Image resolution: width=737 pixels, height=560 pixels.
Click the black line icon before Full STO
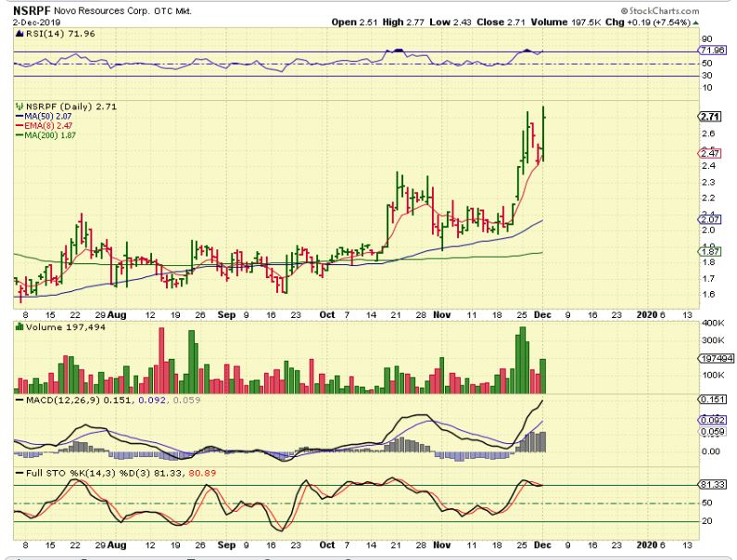[x=19, y=473]
